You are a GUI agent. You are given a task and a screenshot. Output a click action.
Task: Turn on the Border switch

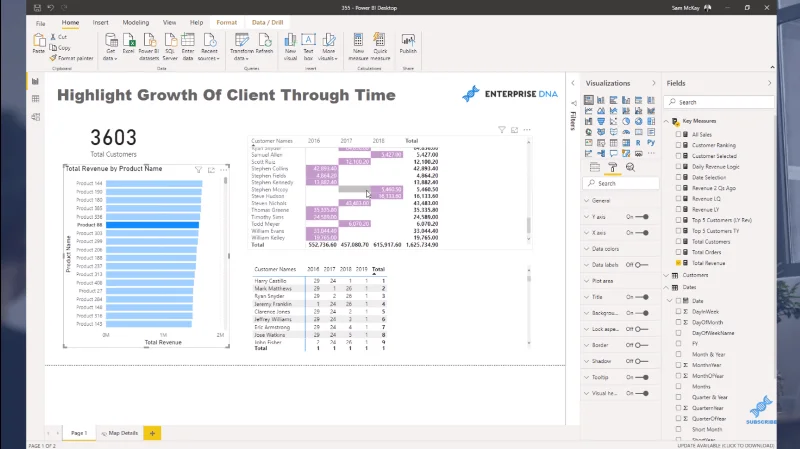[641, 345]
